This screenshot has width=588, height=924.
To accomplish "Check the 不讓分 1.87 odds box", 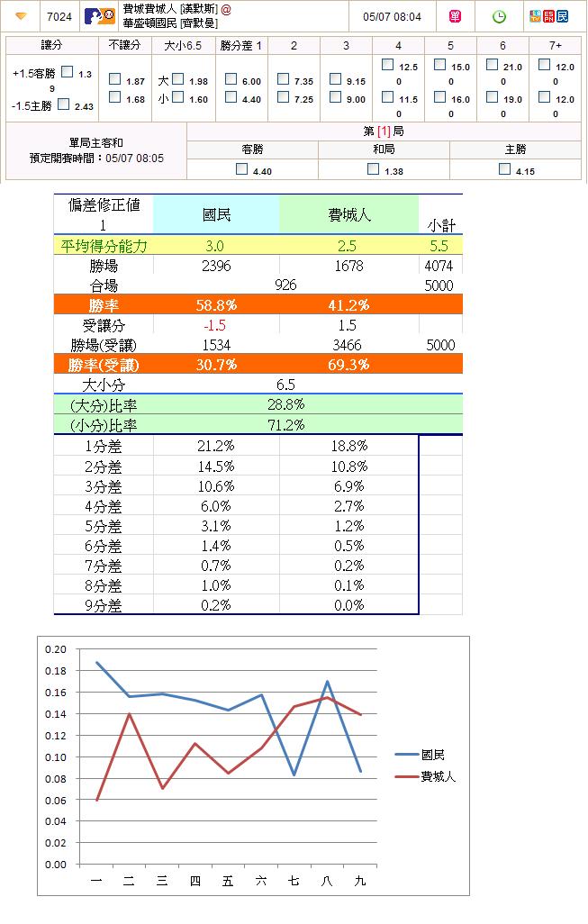I will (x=115, y=79).
